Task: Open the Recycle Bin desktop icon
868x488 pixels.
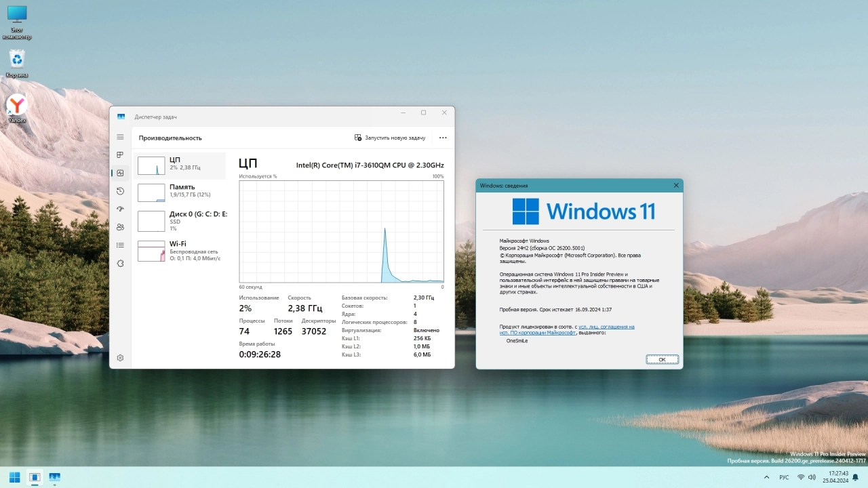Action: click(x=17, y=64)
